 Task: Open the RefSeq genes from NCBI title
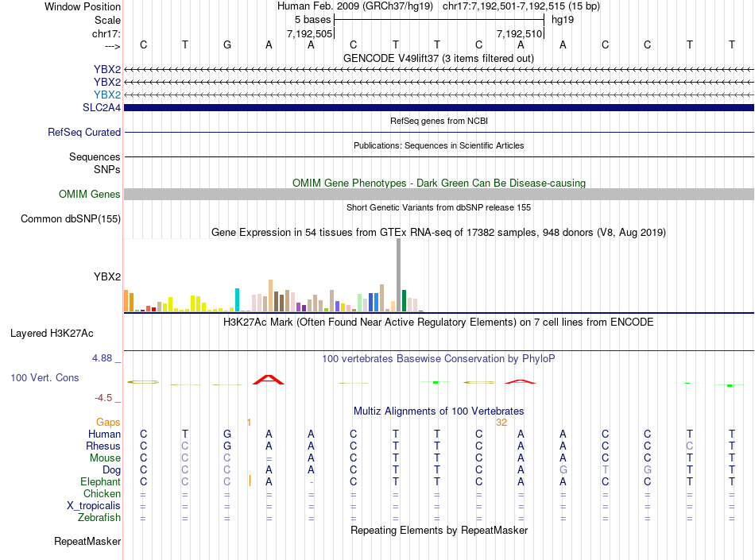tap(439, 121)
